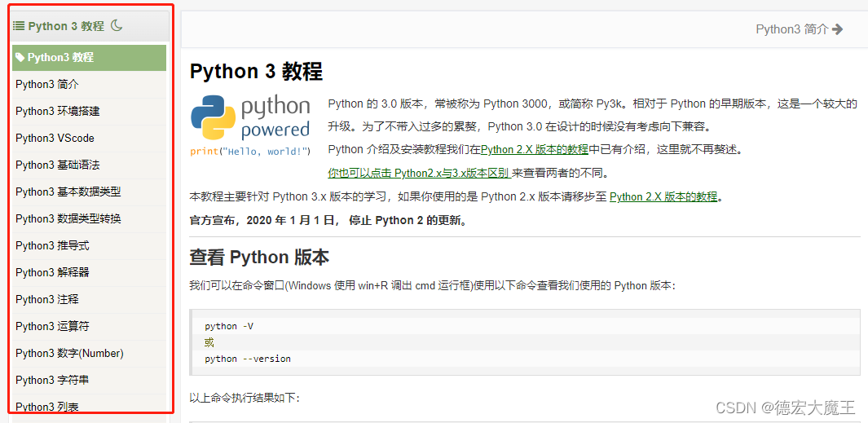Click the Python 3 教程 sidebar header title
The image size is (868, 423).
(x=66, y=26)
